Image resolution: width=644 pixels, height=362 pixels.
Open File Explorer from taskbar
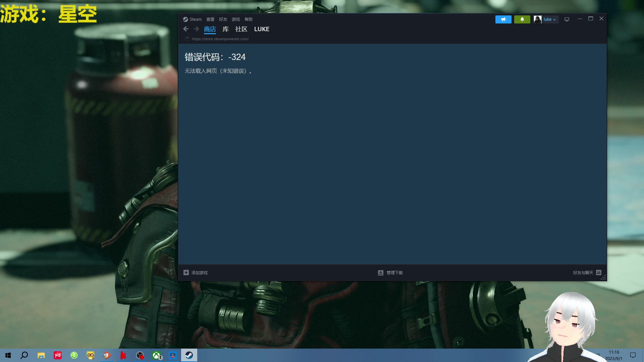click(41, 355)
